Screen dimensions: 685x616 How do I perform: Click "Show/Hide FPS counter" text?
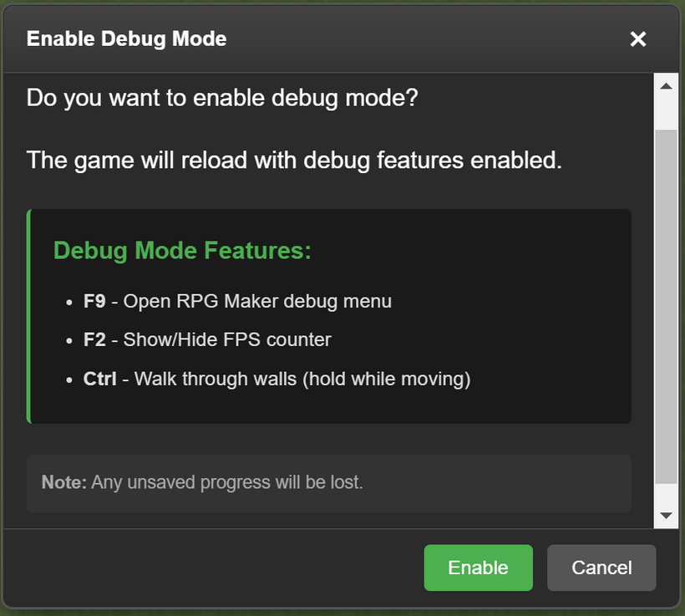click(227, 340)
